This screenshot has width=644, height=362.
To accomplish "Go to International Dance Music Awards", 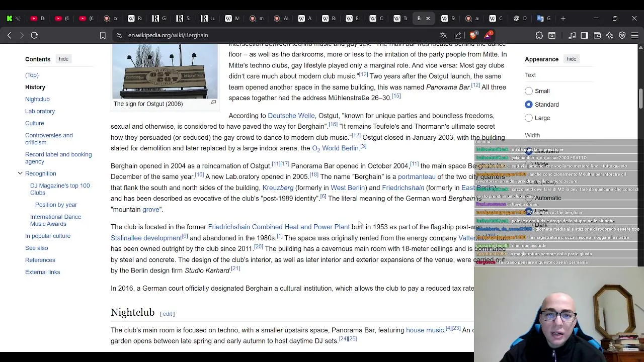I will (55, 220).
